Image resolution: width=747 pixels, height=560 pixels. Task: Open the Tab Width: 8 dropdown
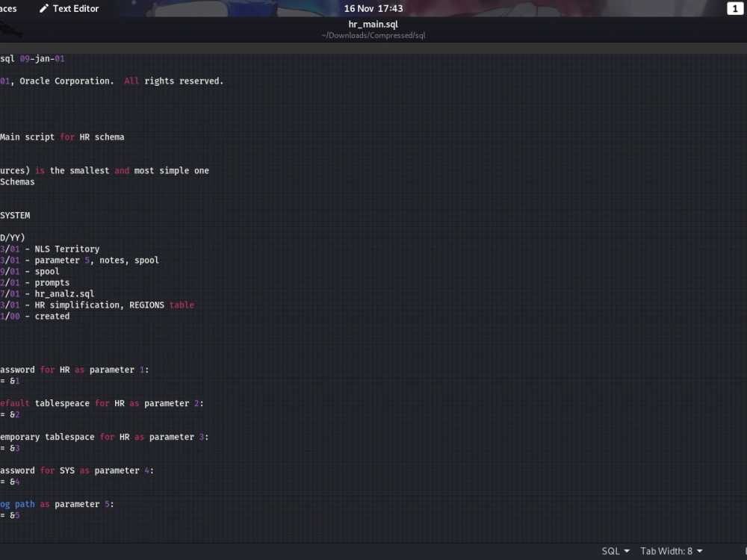[672, 551]
